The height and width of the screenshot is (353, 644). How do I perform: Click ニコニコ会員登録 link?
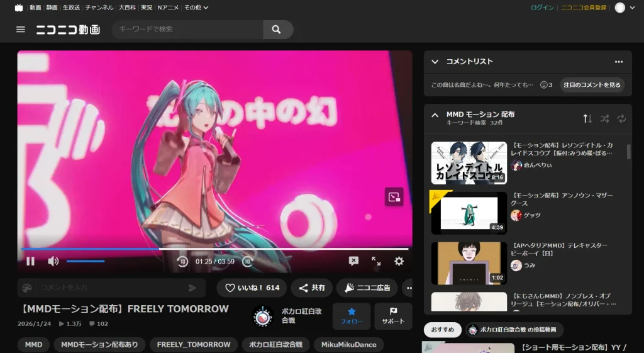584,8
